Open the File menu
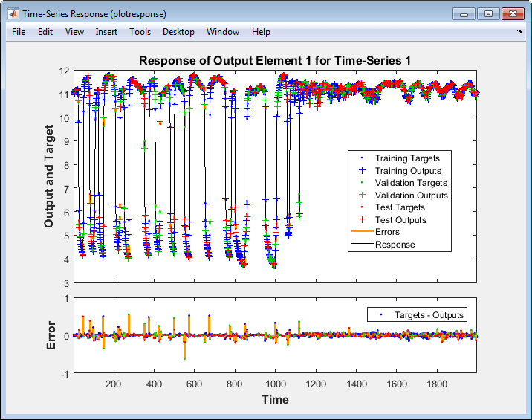This screenshot has width=532, height=420. click(19, 32)
